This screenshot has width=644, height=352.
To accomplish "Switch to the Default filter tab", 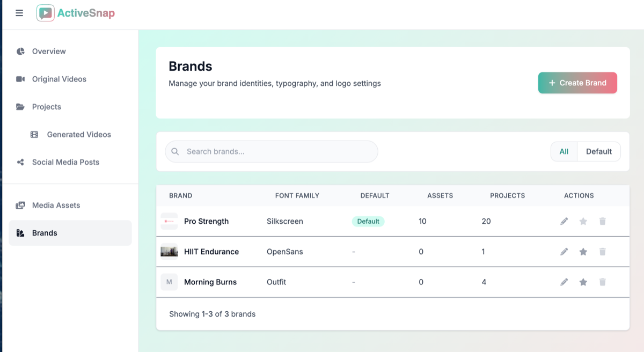I will tap(598, 151).
